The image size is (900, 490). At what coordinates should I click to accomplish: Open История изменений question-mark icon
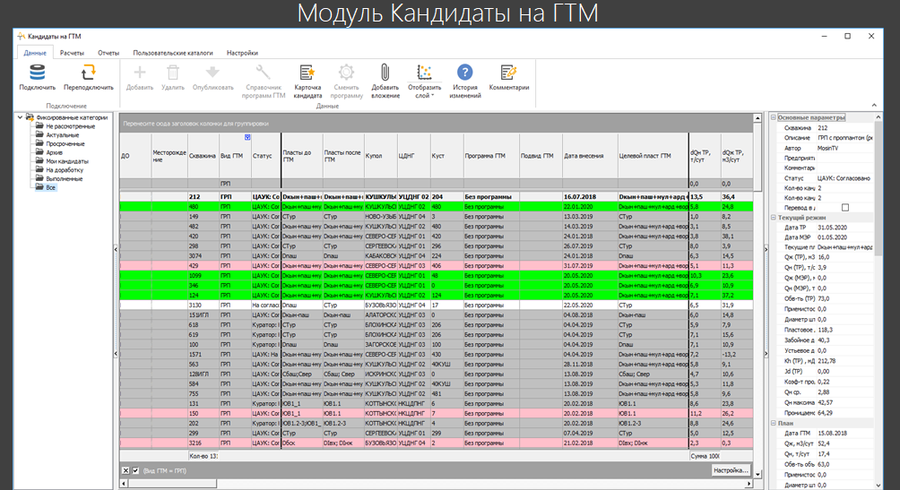coord(465,72)
